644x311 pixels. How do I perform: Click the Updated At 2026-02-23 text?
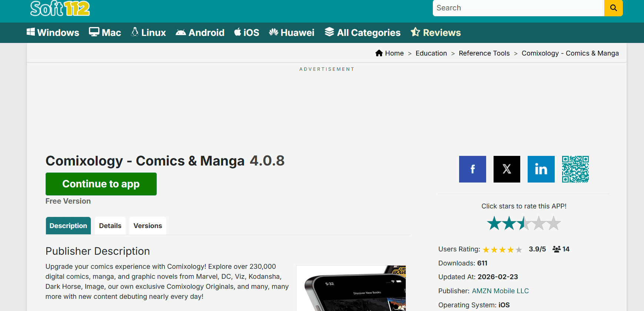[x=478, y=277]
